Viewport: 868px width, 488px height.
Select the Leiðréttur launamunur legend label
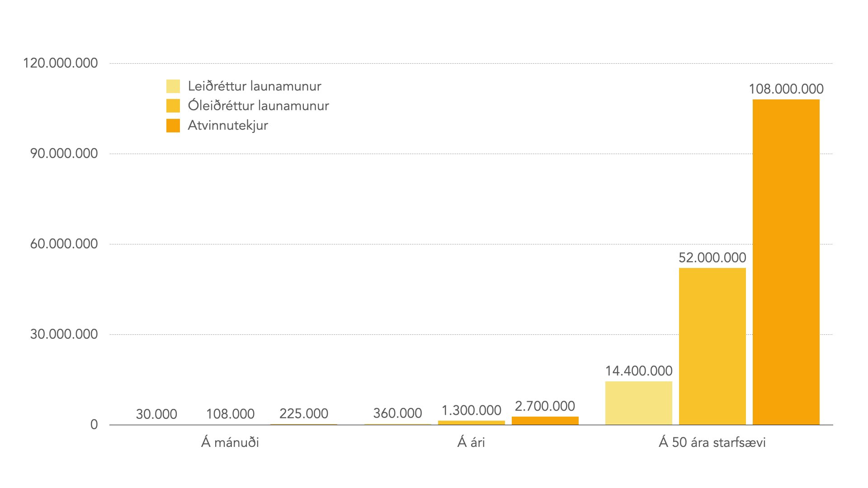(255, 86)
